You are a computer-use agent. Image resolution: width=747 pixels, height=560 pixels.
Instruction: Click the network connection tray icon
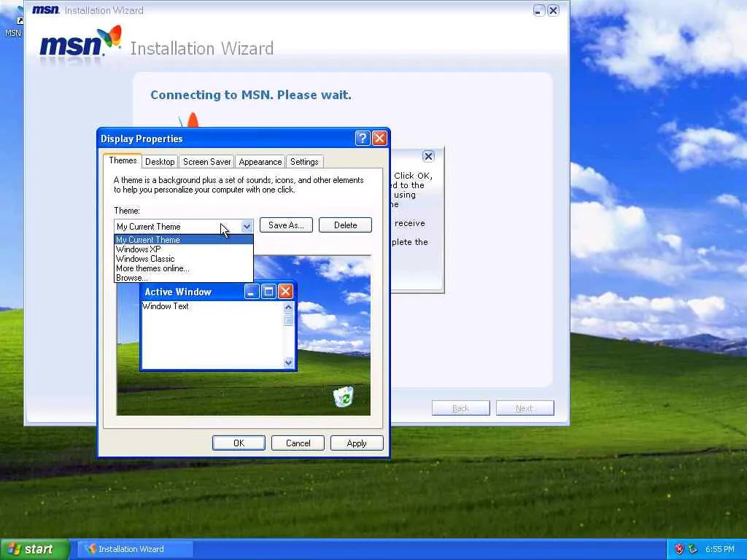click(692, 549)
